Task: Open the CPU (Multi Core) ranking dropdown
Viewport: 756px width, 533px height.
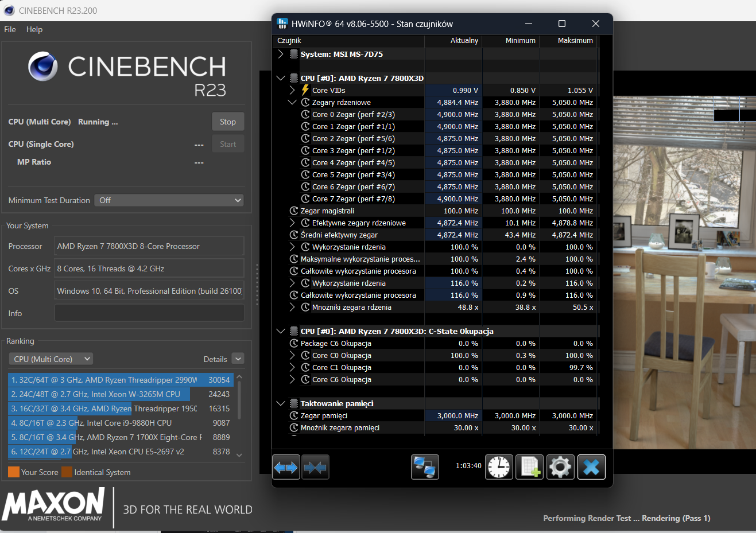Action: (51, 359)
